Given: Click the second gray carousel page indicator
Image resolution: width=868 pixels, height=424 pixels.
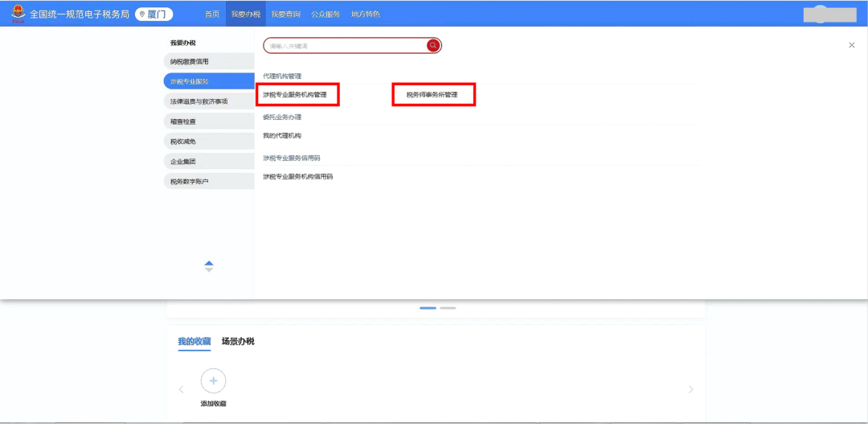Looking at the screenshot, I should point(448,307).
